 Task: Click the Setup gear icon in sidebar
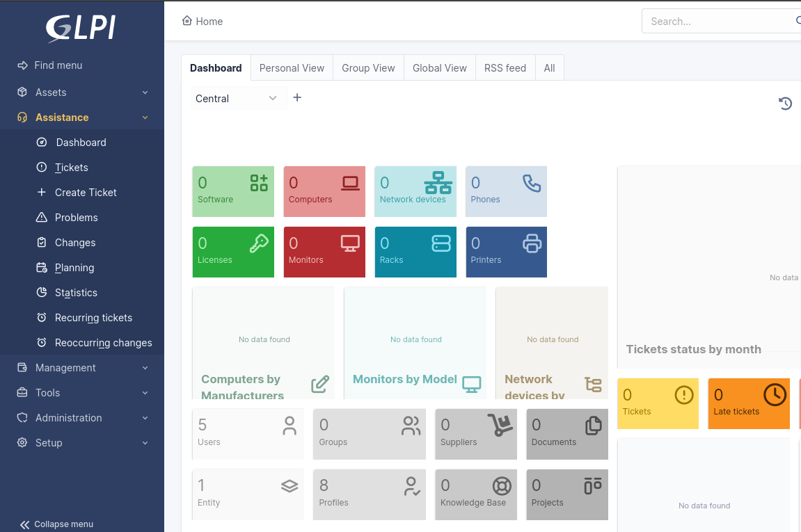[x=21, y=442]
